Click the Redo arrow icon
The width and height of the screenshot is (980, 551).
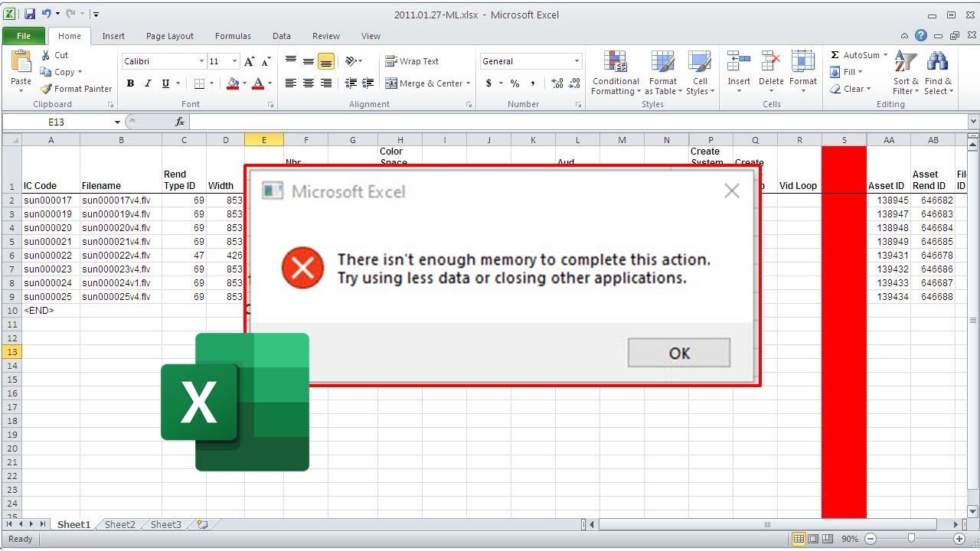pyautogui.click(x=71, y=14)
